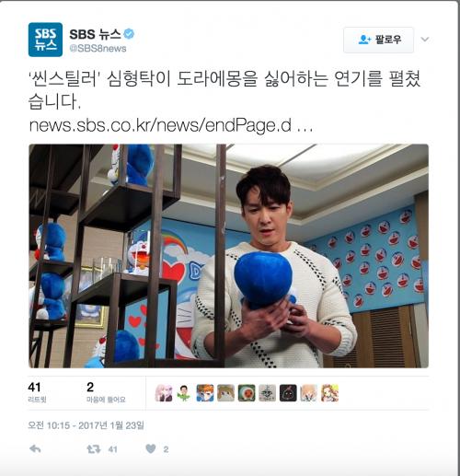Open the 오전 10:15 timestamp permalink
The image size is (460, 476).
86,425
